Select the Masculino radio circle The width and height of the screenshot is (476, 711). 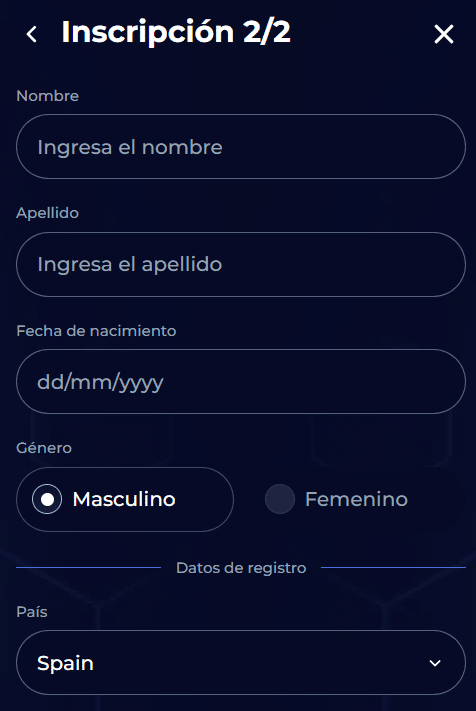(47, 499)
